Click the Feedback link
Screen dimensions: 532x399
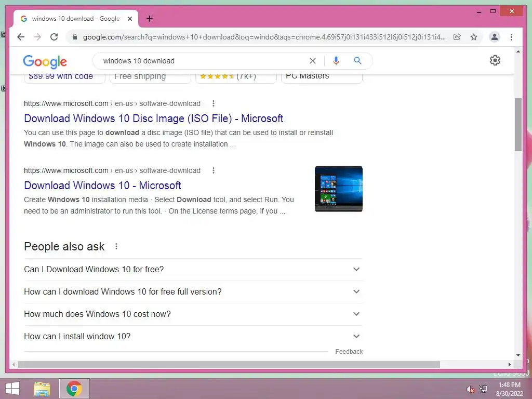(x=349, y=352)
